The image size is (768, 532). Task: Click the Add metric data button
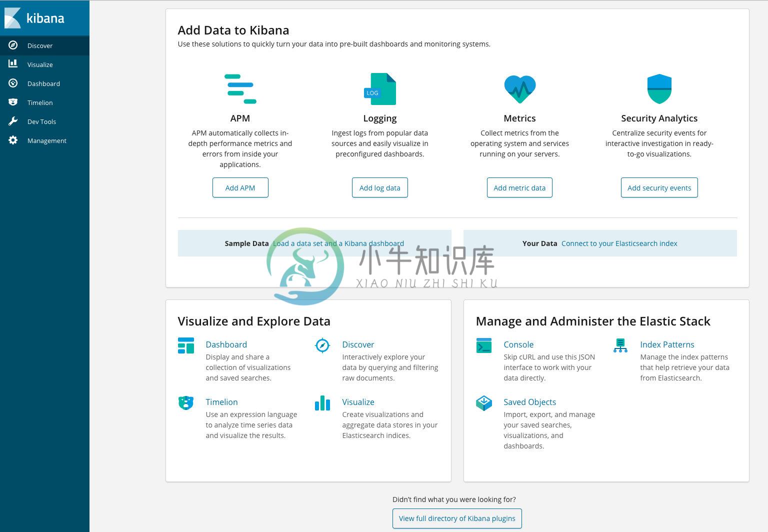[519, 187]
